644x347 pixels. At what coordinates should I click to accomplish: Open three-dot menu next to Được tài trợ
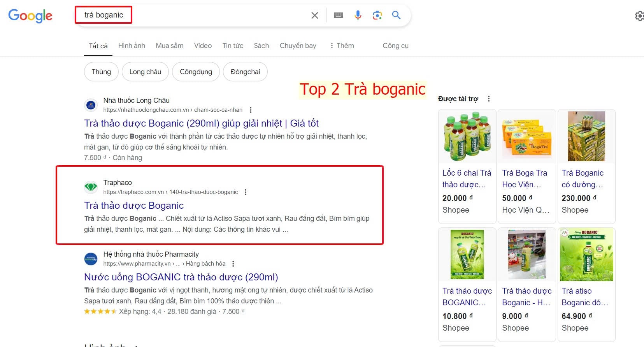point(489,99)
